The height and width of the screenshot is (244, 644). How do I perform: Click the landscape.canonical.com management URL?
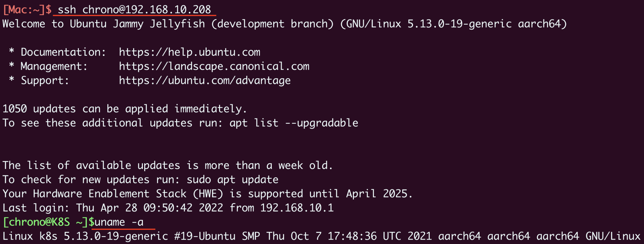tap(214, 66)
